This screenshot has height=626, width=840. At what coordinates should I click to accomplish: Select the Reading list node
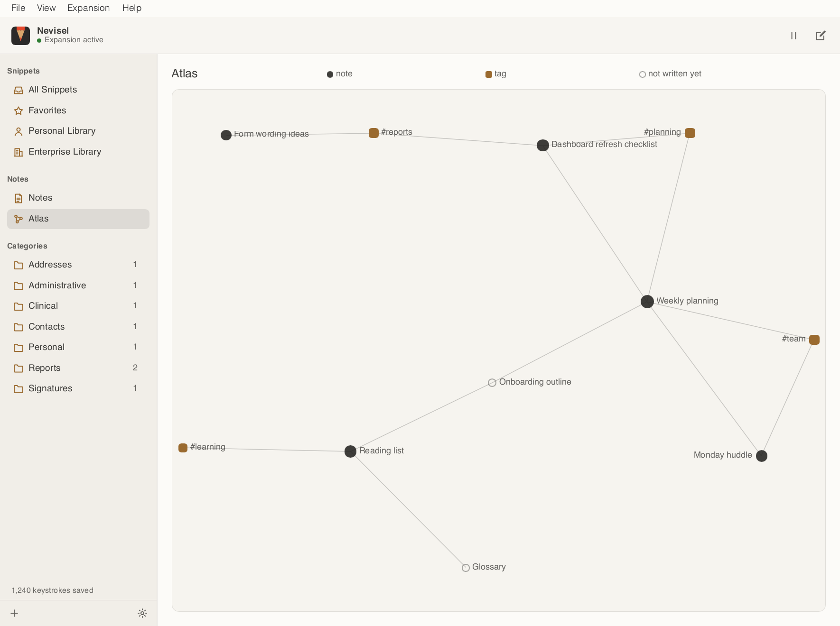350,451
